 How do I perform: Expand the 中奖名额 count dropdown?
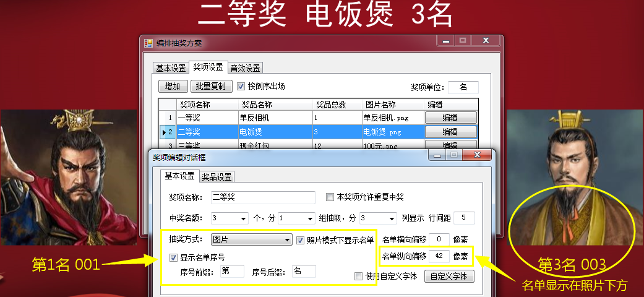tap(242, 218)
